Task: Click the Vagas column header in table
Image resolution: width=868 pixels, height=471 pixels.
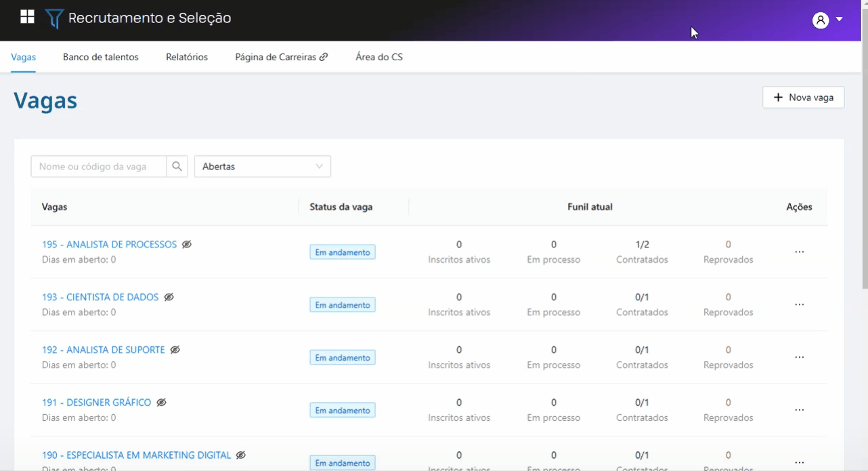Action: [x=54, y=207]
